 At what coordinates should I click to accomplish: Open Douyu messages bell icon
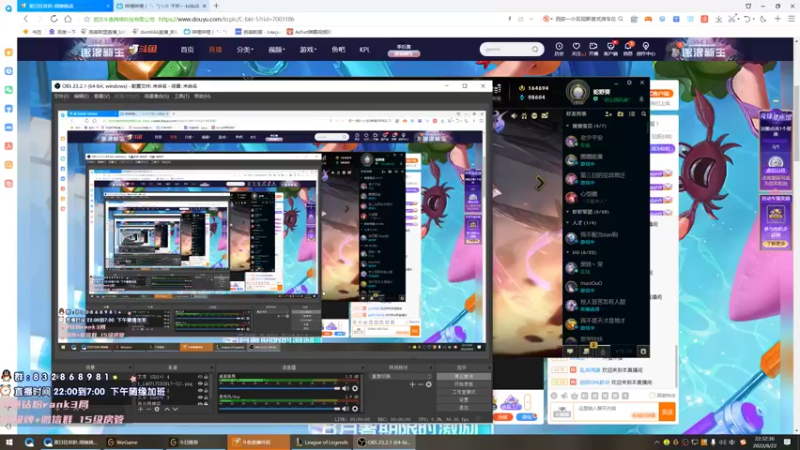(628, 48)
